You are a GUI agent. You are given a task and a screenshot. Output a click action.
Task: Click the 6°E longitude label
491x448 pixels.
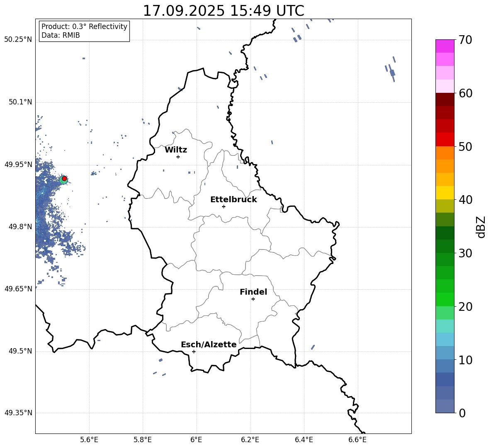tap(196, 440)
